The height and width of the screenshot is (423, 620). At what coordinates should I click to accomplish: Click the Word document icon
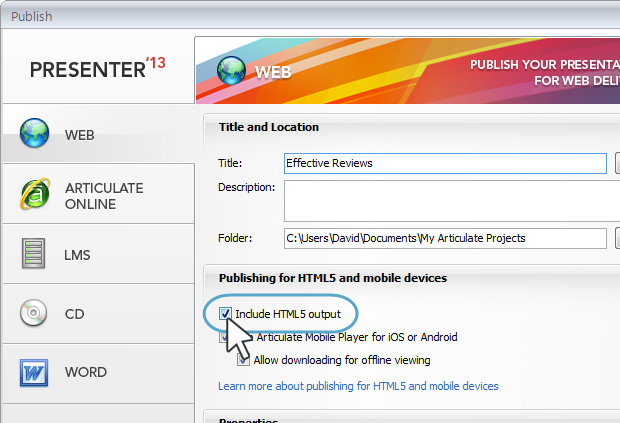click(34, 372)
